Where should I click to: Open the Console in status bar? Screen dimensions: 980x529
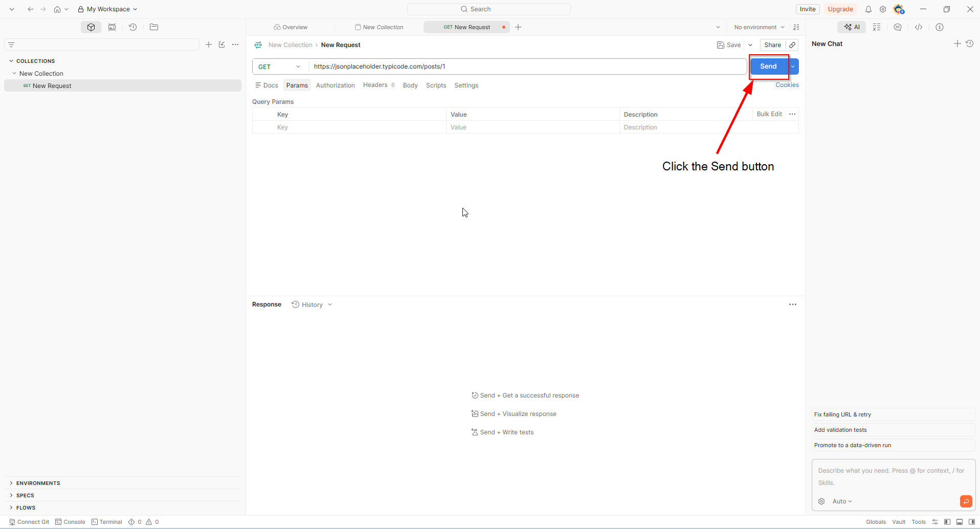[70, 522]
